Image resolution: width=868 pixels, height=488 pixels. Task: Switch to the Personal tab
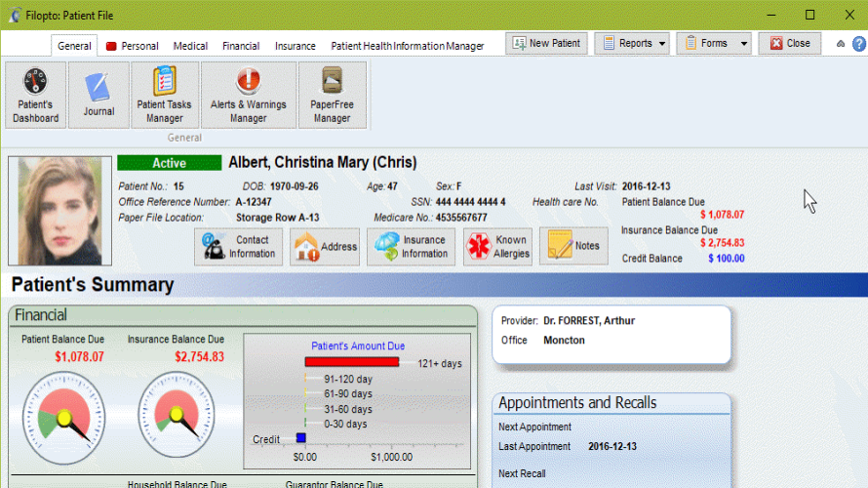pyautogui.click(x=133, y=46)
